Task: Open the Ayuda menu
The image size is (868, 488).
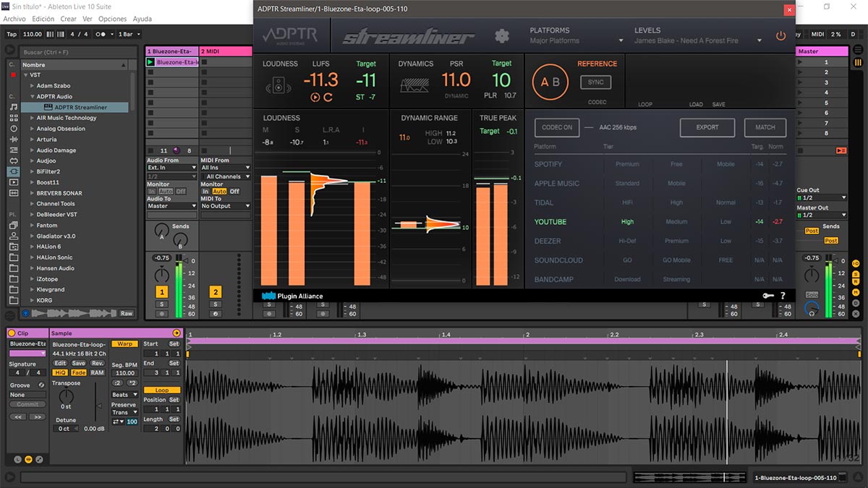Action: (142, 19)
